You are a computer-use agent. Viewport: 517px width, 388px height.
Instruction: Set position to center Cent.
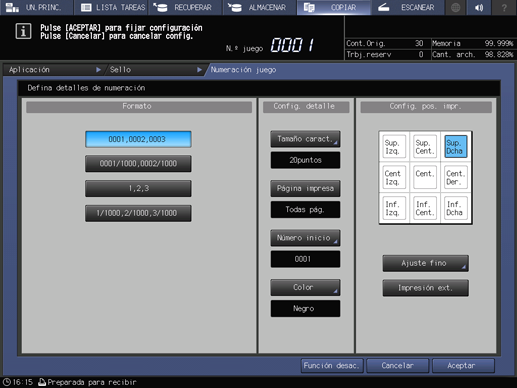(x=425, y=177)
